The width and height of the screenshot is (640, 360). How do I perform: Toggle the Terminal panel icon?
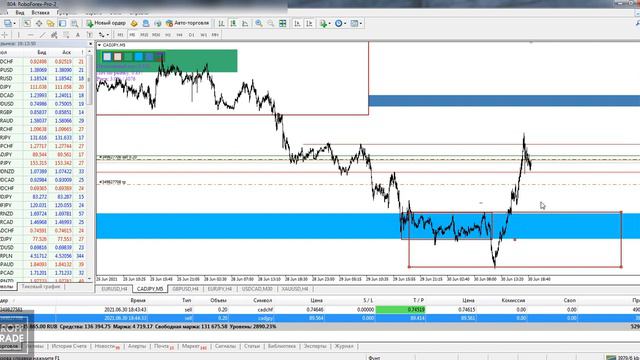tap(62, 24)
